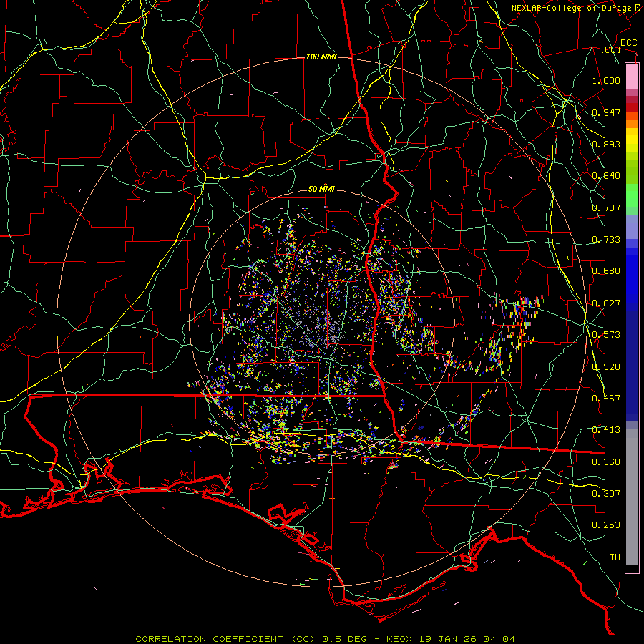Click the 0.467 color scale value

click(606, 399)
